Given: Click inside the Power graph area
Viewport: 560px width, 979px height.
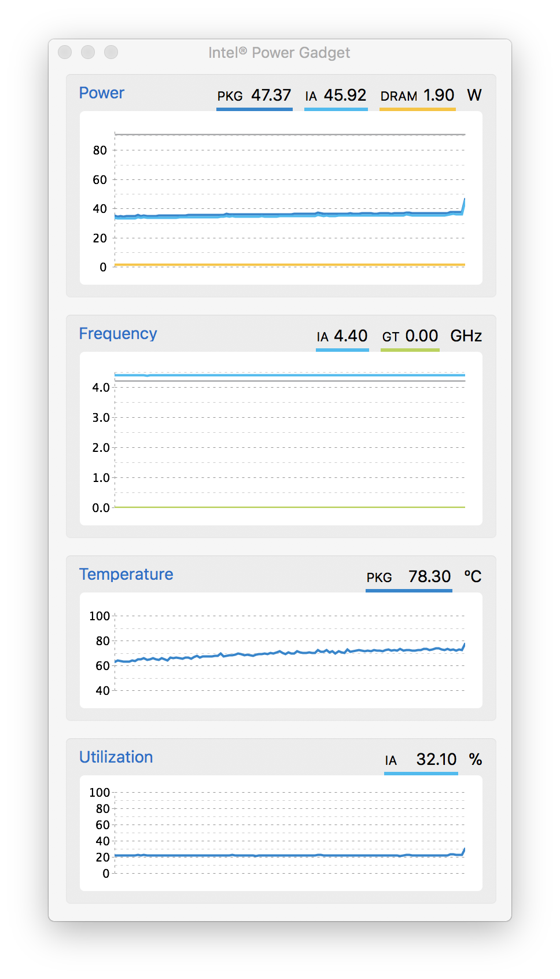Looking at the screenshot, I should (x=281, y=198).
